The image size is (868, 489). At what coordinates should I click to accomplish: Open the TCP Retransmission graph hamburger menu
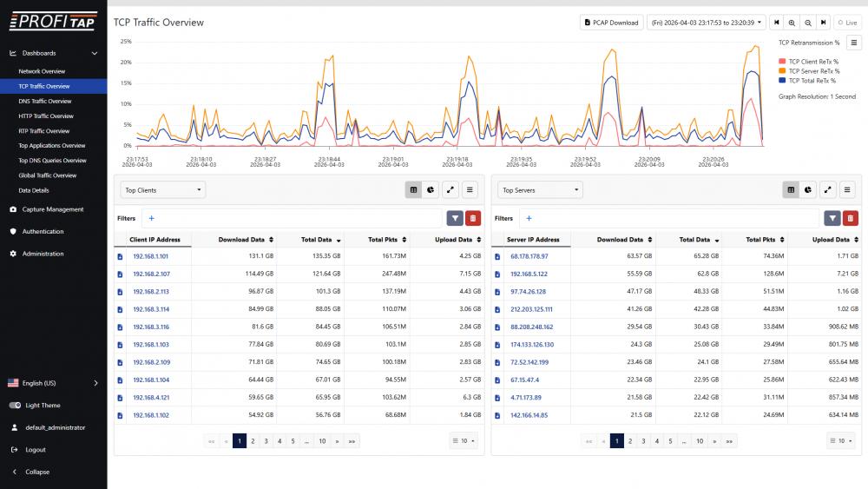point(854,42)
